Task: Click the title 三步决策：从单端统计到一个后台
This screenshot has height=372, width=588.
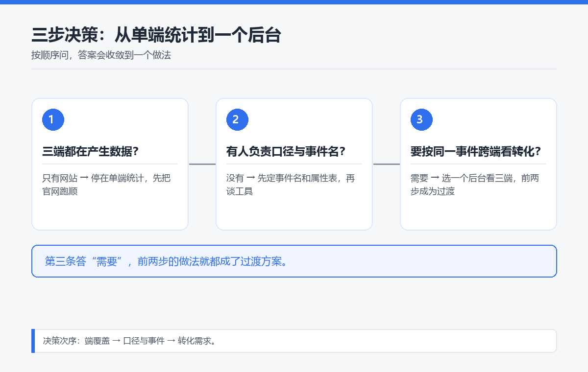Action: pos(156,36)
